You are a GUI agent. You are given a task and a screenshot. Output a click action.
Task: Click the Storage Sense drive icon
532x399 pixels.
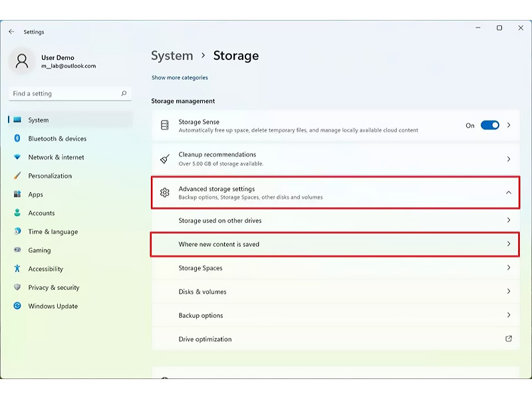tap(164, 125)
